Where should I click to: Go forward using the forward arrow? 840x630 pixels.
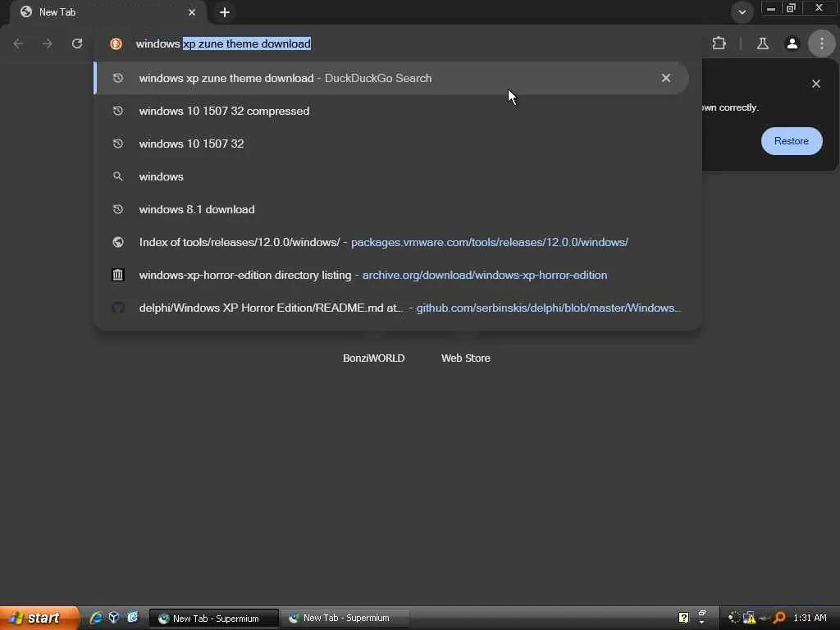point(48,43)
